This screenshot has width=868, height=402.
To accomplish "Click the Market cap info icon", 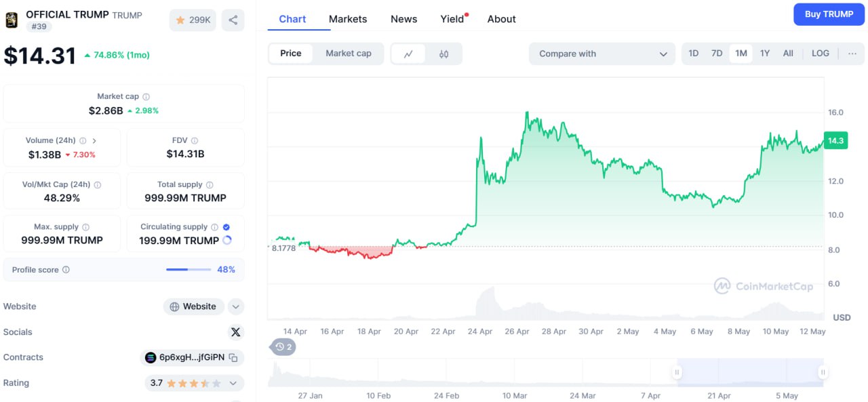I will pyautogui.click(x=146, y=97).
